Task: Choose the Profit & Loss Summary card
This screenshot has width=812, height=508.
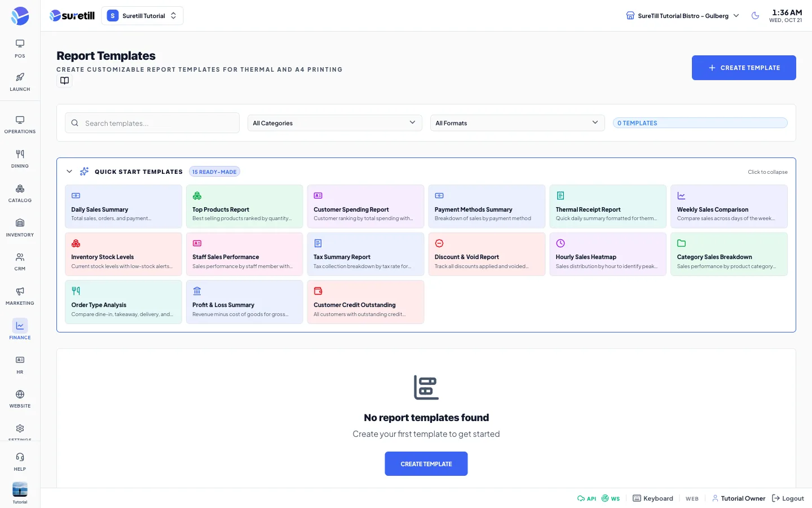Action: pyautogui.click(x=245, y=302)
